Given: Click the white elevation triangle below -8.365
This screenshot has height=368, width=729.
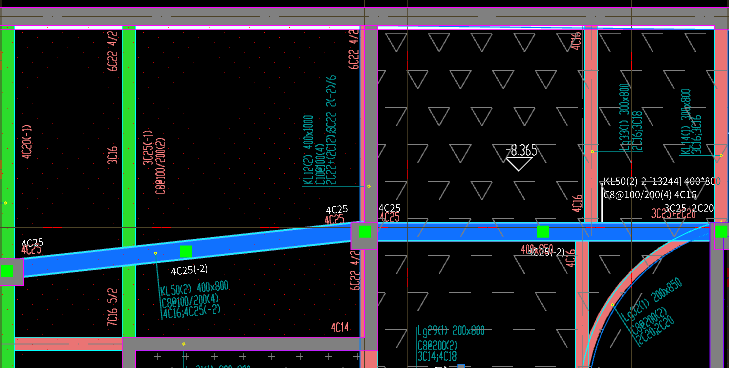Looking at the screenshot, I should (x=519, y=164).
